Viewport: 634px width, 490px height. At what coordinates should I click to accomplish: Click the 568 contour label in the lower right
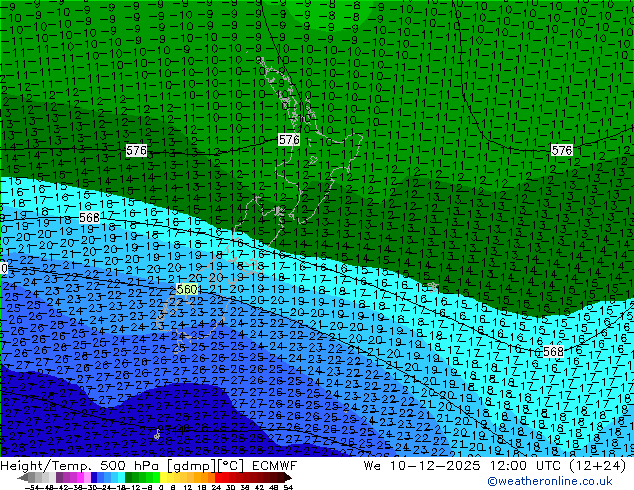pos(553,352)
